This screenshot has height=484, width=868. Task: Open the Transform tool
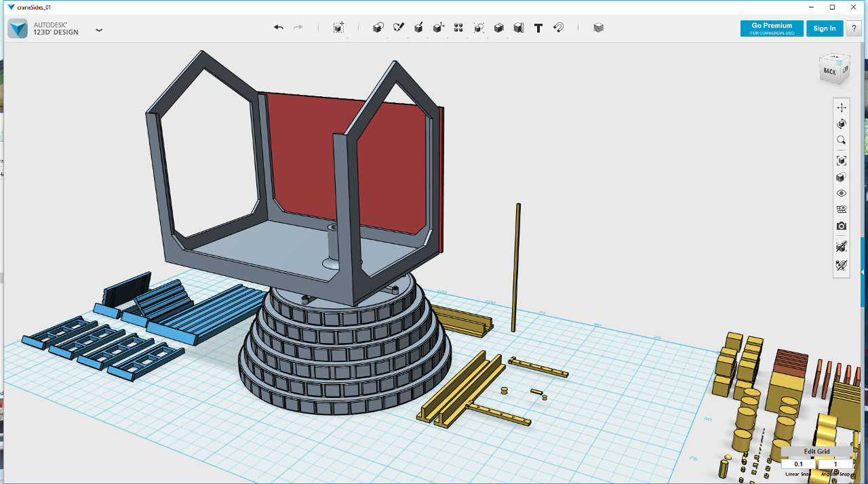[x=338, y=28]
